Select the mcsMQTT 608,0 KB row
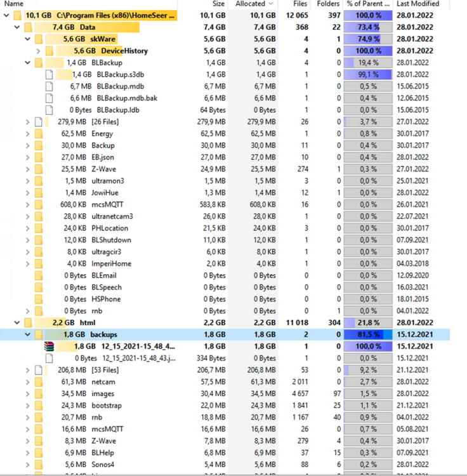The height and width of the screenshot is (476, 467). click(x=225, y=204)
